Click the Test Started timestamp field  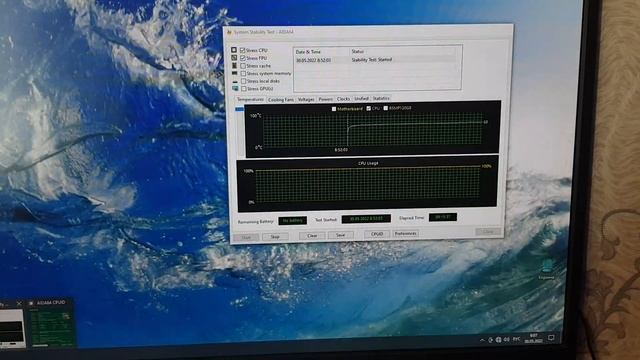point(366,219)
